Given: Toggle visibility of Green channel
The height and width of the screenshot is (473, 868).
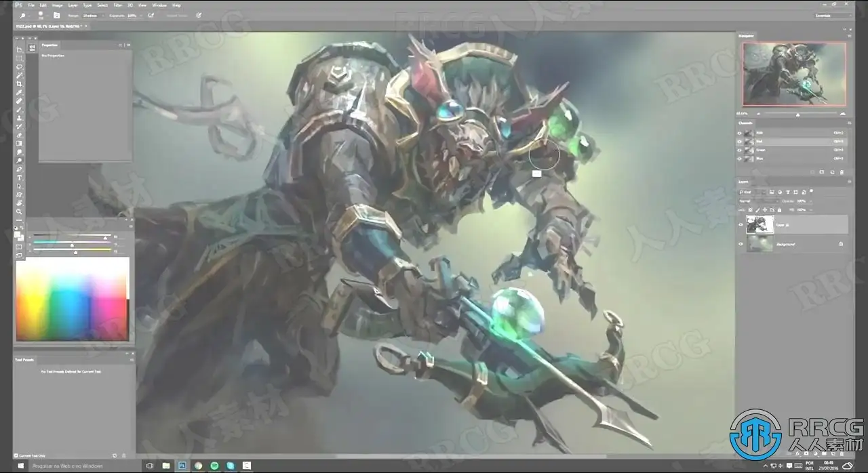Looking at the screenshot, I should [x=740, y=150].
